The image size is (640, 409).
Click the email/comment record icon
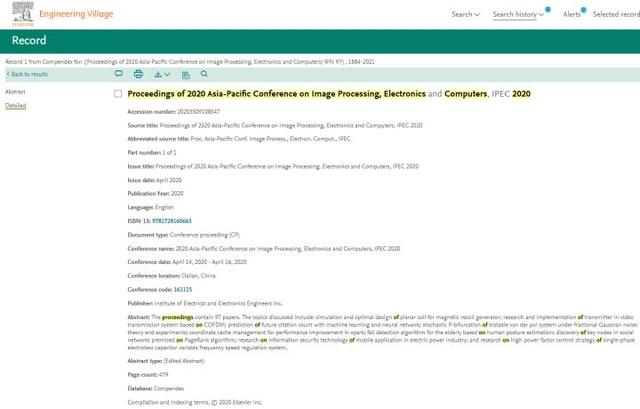[119, 74]
